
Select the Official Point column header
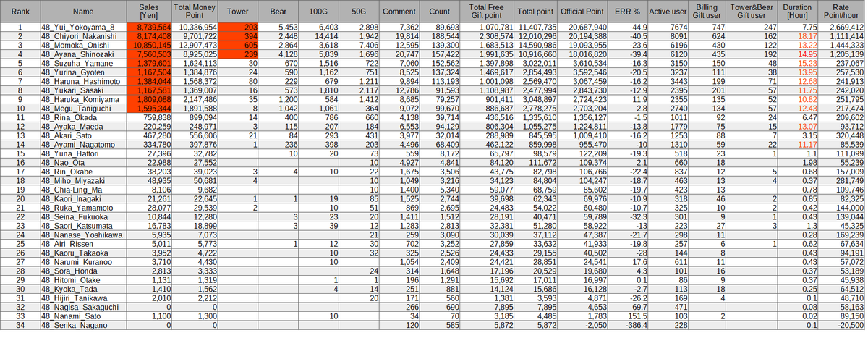[582, 12]
